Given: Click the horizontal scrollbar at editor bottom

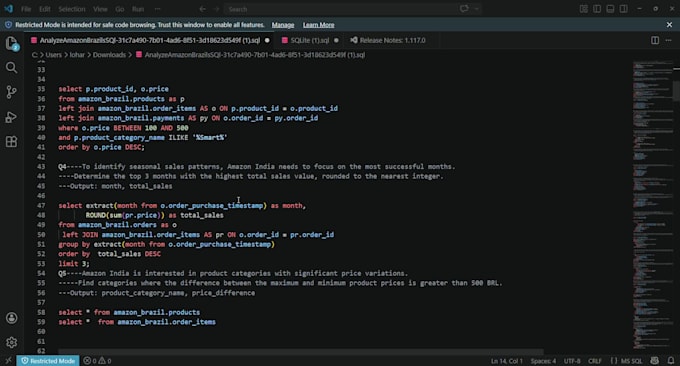Looking at the screenshot, I should click(301, 352).
